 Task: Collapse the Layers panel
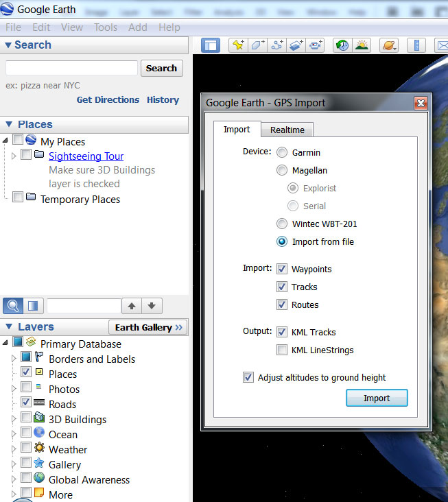[9, 326]
